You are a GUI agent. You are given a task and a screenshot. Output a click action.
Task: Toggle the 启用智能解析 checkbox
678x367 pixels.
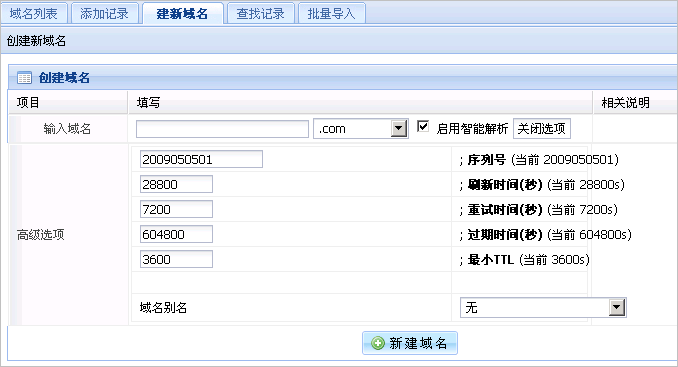(x=422, y=127)
